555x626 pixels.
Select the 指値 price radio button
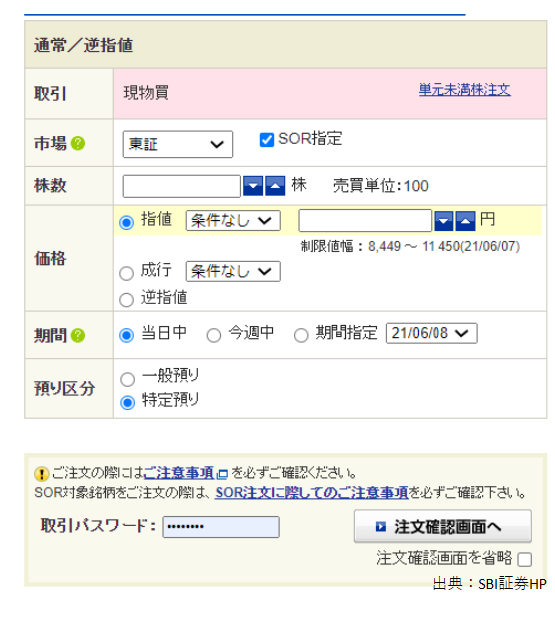point(127,222)
